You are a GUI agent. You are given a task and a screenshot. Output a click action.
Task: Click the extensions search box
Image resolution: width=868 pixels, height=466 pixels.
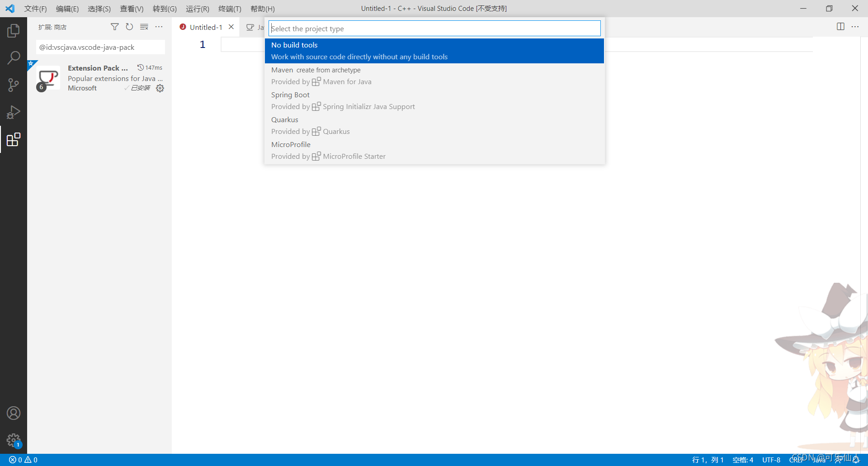click(100, 47)
